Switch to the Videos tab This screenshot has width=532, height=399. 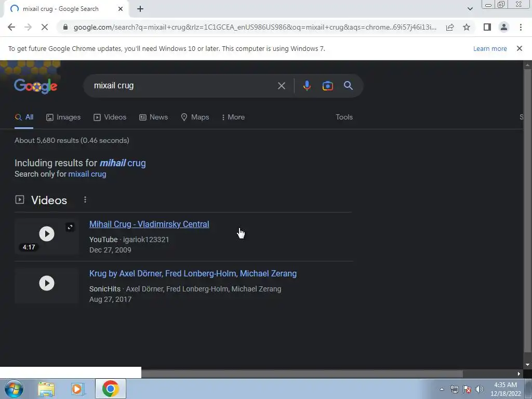[110, 117]
